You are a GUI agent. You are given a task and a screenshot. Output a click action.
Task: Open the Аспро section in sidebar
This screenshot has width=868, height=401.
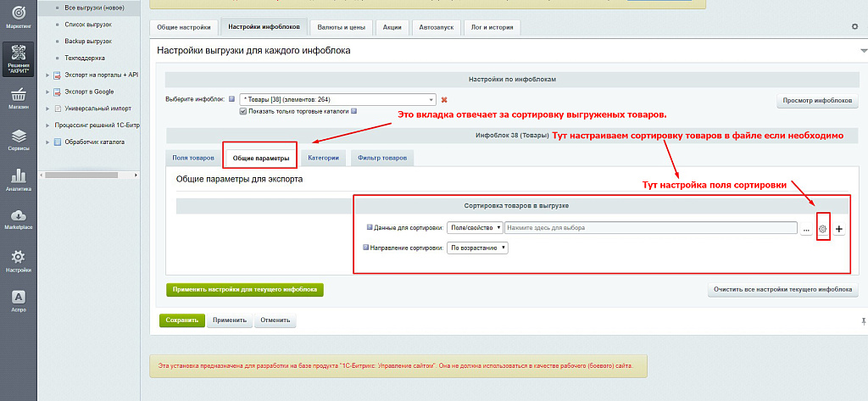tap(18, 301)
